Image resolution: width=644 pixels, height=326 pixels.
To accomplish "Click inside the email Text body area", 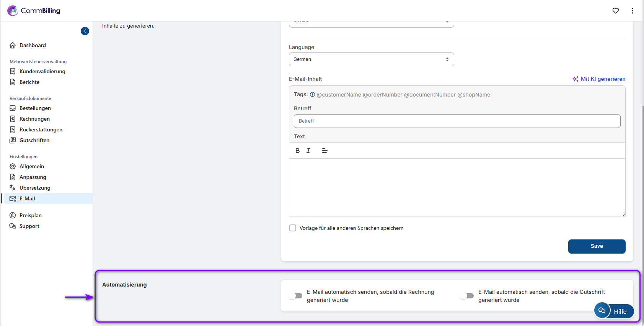I will 457,187.
